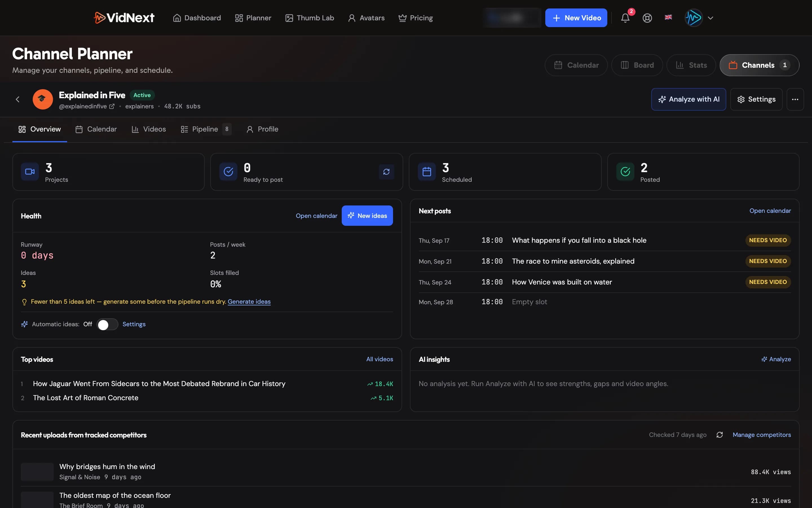Open thumbnail for Why bridges hum video
The image size is (812, 508).
tap(37, 472)
